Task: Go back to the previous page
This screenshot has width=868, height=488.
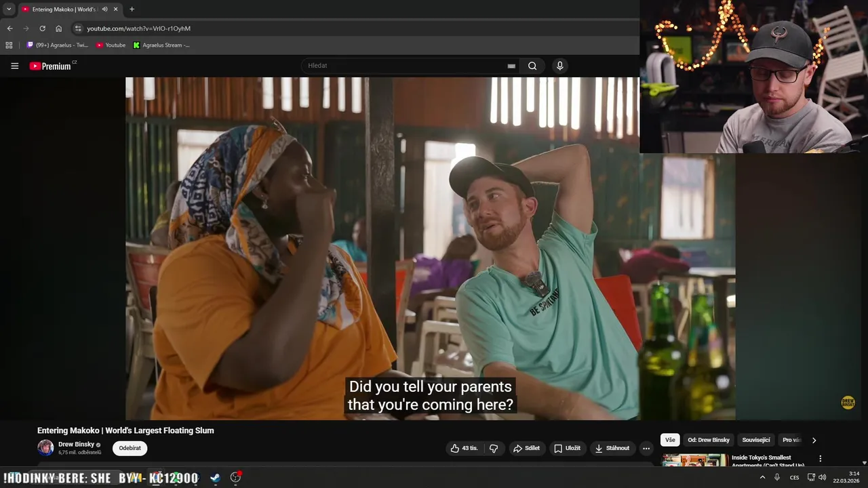Action: 9,28
